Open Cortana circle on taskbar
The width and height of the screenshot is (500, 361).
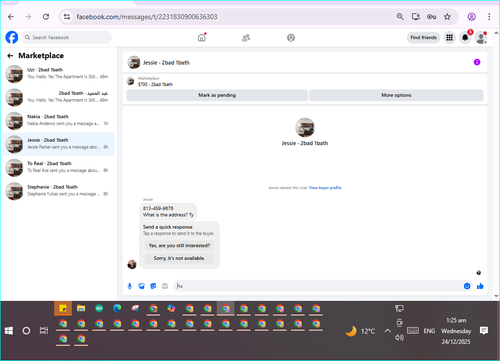(26, 331)
